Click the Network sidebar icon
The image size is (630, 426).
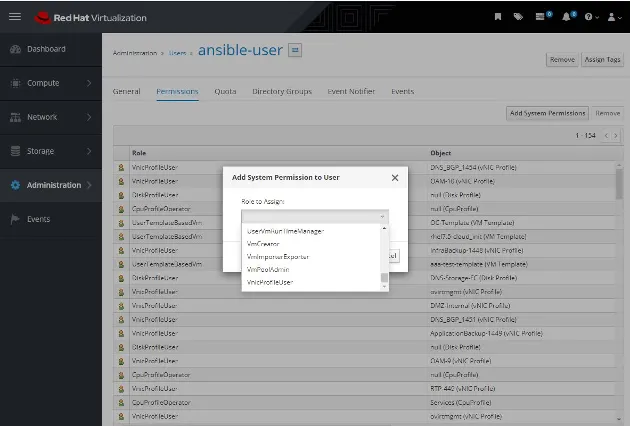point(15,117)
